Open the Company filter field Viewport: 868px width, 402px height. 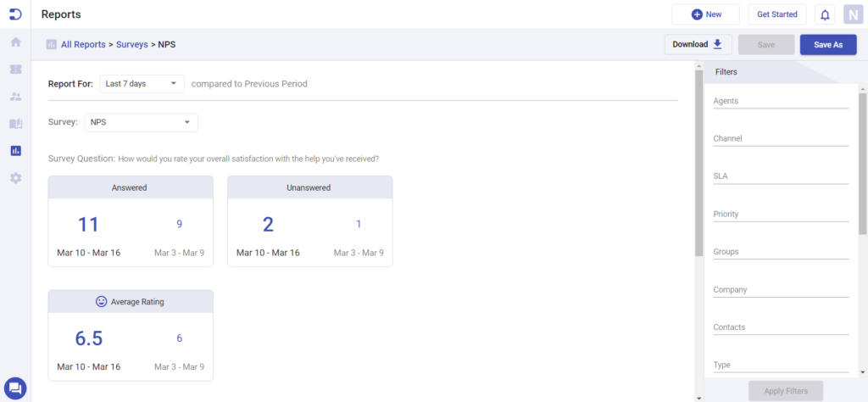point(781,289)
